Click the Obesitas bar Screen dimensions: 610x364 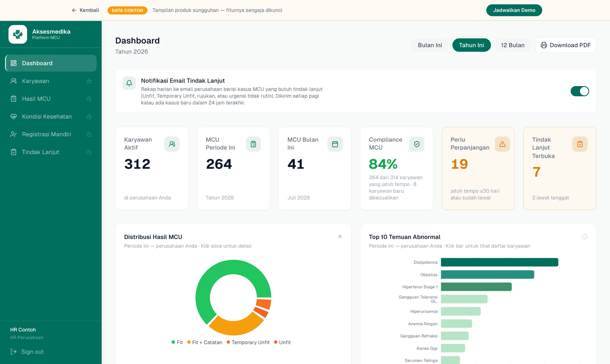(488, 275)
